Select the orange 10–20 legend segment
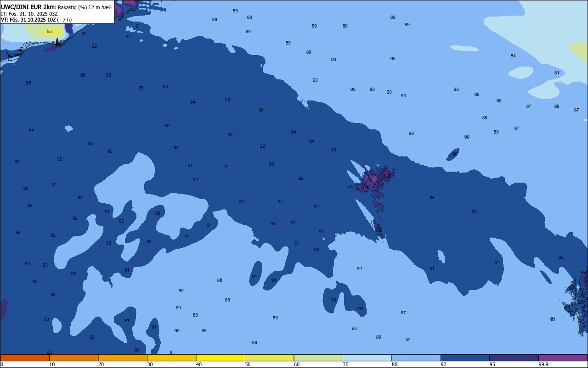The image size is (588, 368). coord(73,357)
